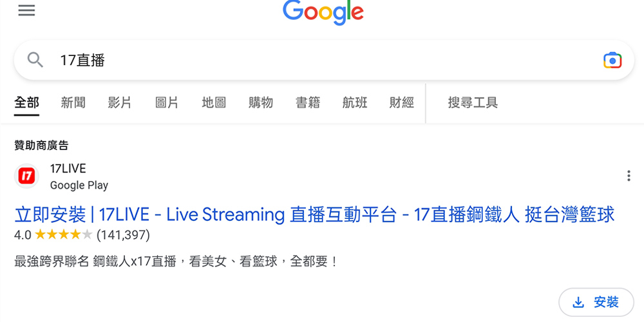Open Google Lens camera search
The height and width of the screenshot is (322, 644).
(612, 61)
